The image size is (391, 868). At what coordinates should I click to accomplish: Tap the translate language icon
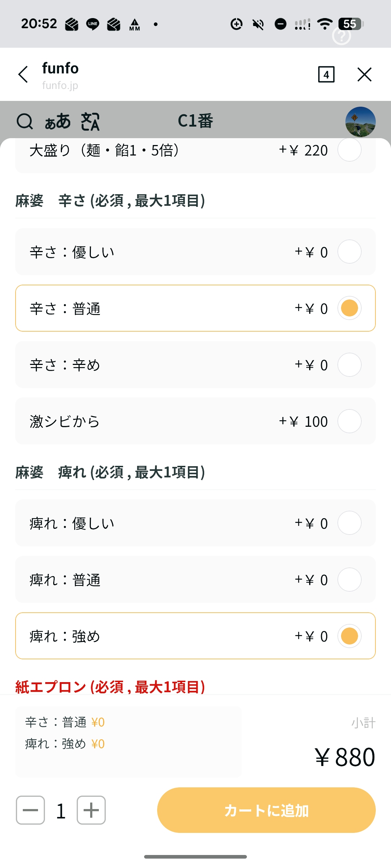(x=90, y=122)
